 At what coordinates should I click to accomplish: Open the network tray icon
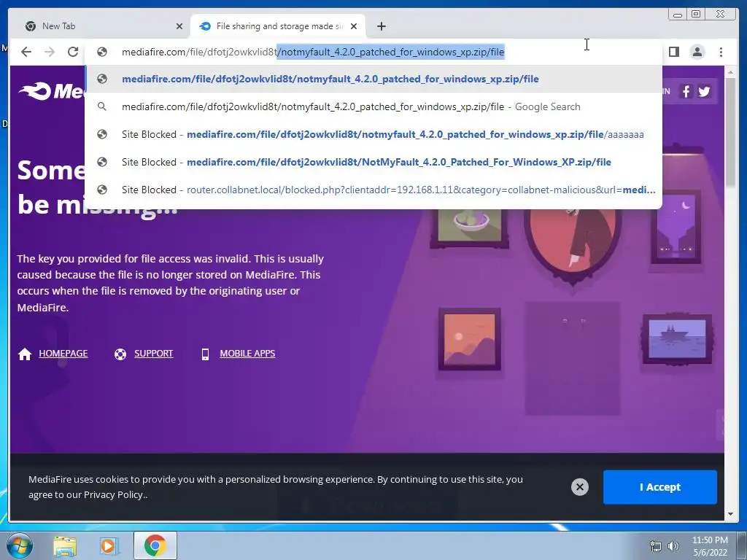[x=656, y=546]
